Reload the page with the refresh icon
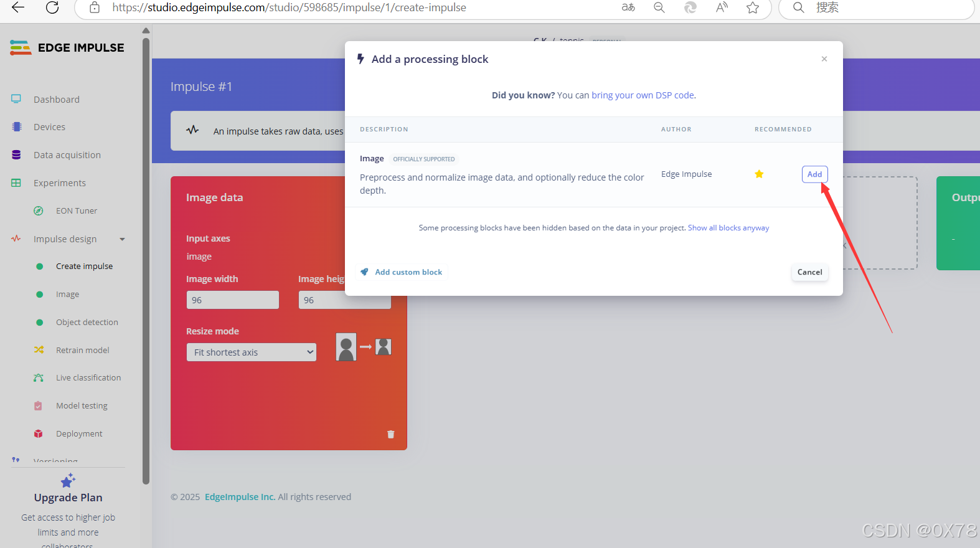 [x=52, y=7]
